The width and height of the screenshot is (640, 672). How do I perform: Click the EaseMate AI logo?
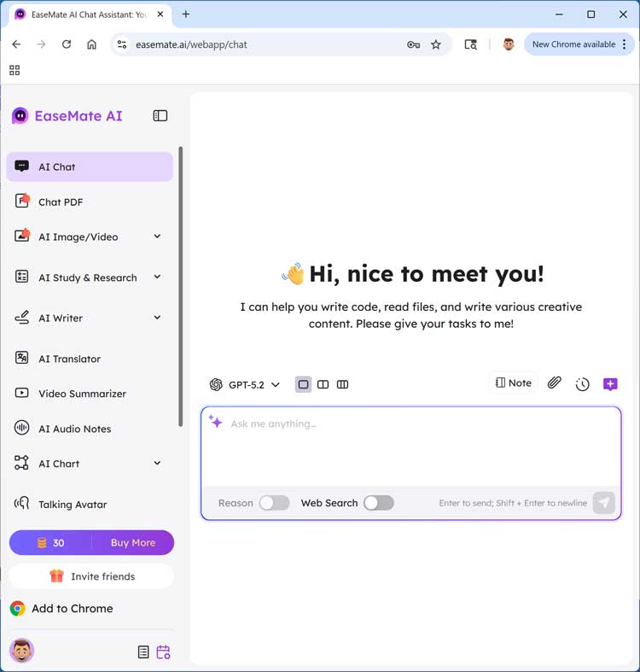click(x=67, y=116)
